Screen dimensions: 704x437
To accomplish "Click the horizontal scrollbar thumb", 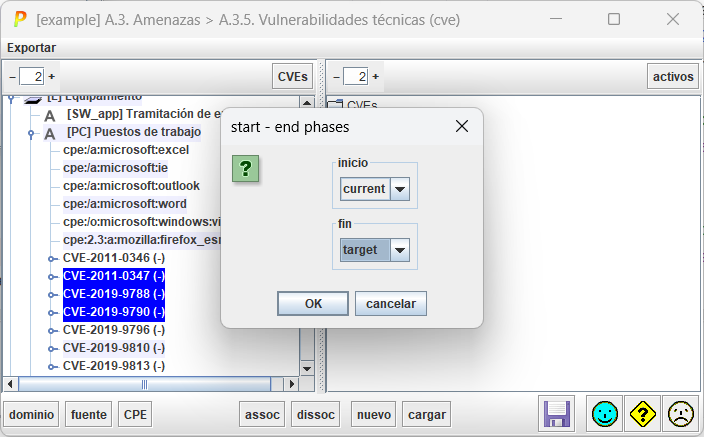I will point(144,384).
